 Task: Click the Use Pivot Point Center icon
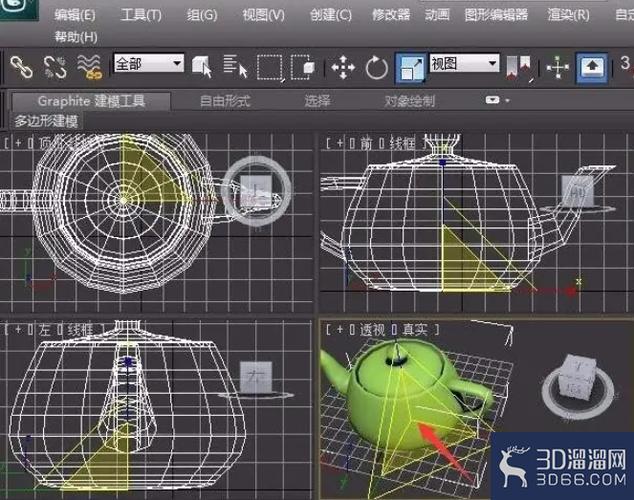tap(519, 68)
